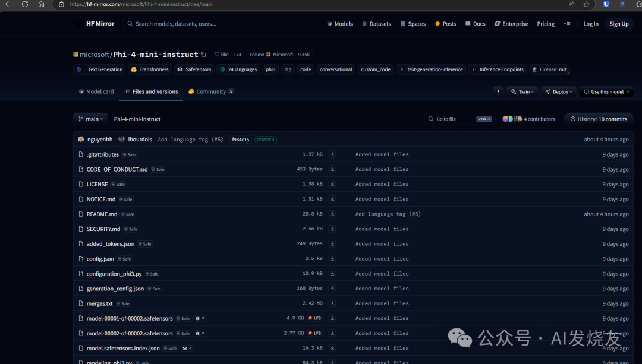Open the Use this model dropdown
642x364 pixels.
point(606,91)
